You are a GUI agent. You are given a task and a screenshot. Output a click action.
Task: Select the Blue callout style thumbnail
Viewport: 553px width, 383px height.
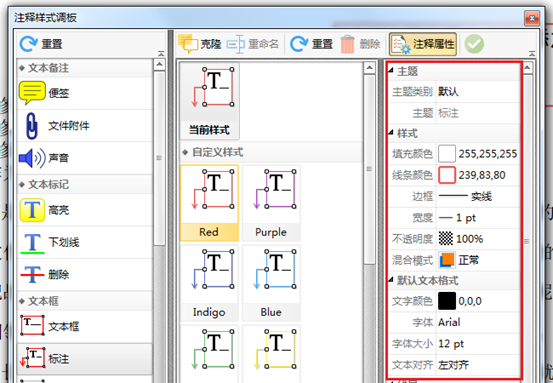pyautogui.click(x=271, y=283)
